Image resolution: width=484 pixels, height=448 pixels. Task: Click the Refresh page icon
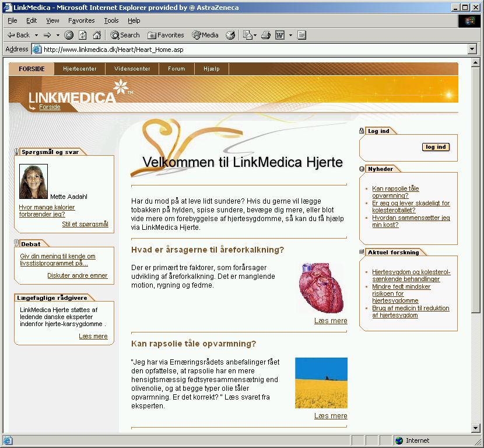pyautogui.click(x=83, y=35)
